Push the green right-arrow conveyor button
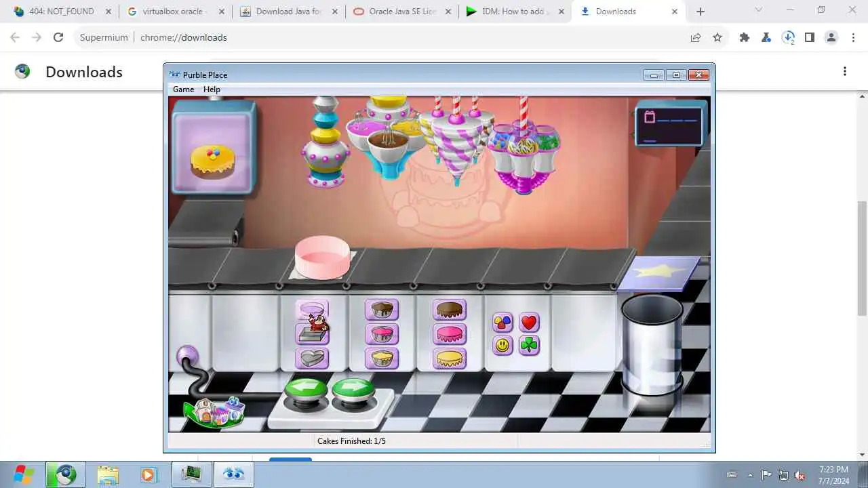The height and width of the screenshot is (488, 868). 353,391
